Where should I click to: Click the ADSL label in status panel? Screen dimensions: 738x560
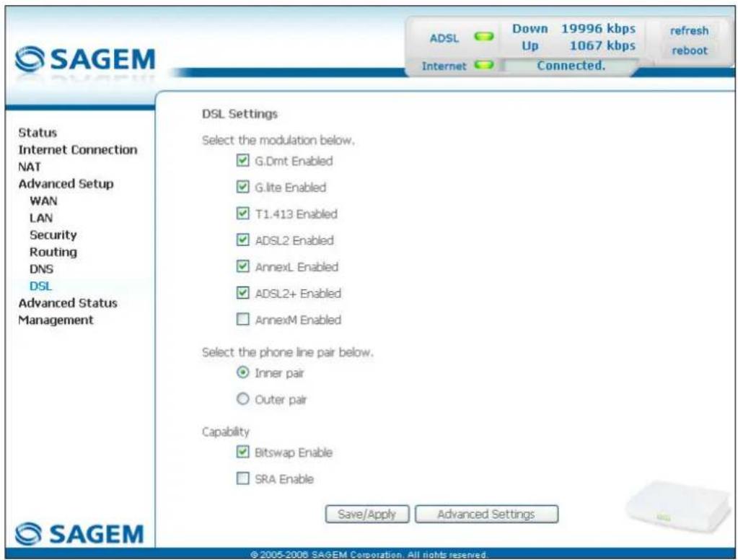point(444,38)
